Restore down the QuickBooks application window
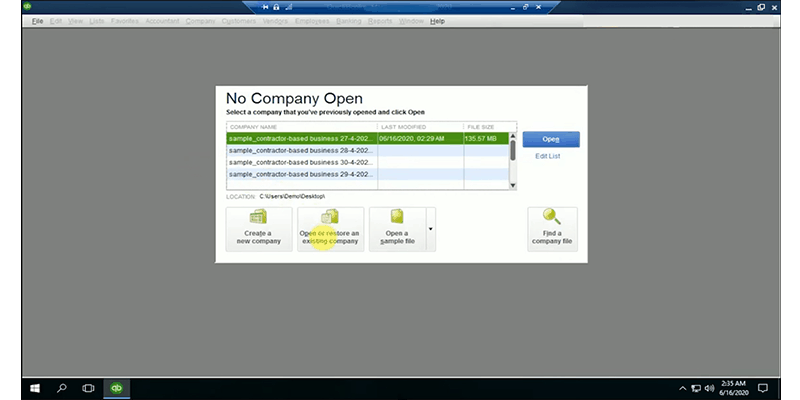The image size is (800, 400). click(761, 7)
